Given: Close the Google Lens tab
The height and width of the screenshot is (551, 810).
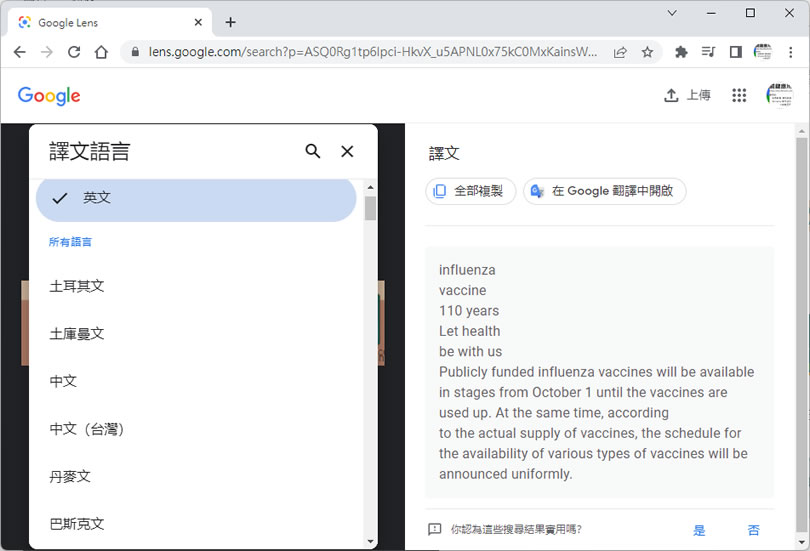Looking at the screenshot, I should click(198, 22).
